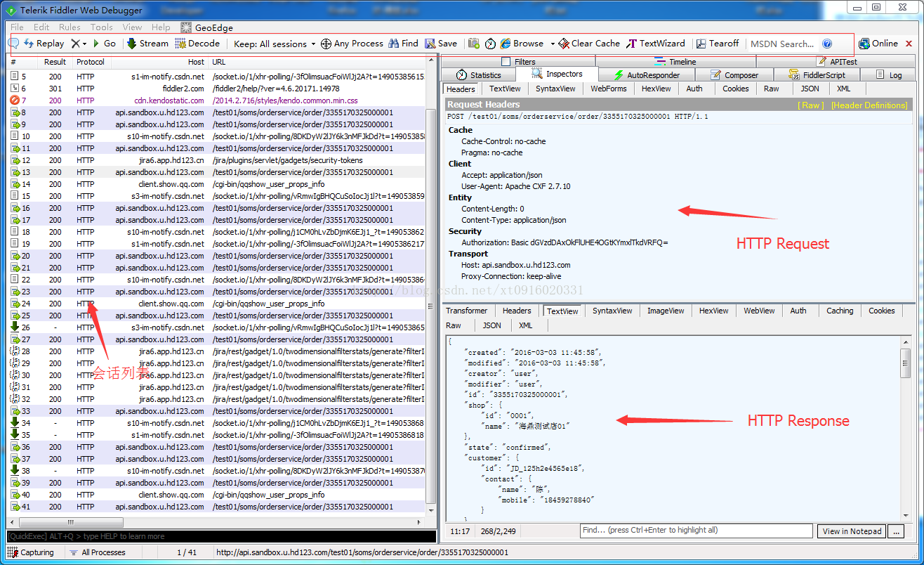Focus the QuickExec command box
The height and width of the screenshot is (565, 924).
[221, 536]
